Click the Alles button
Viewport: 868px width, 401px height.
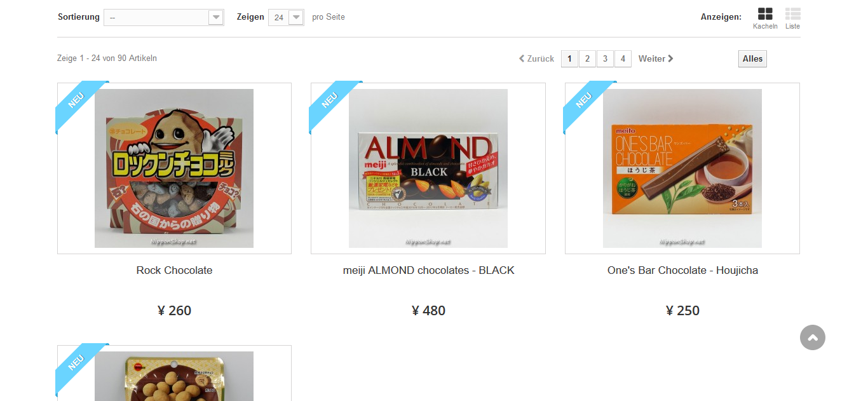pos(752,58)
